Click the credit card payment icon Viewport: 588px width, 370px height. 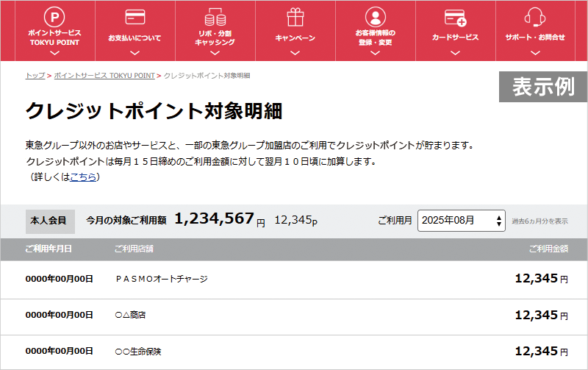(135, 16)
